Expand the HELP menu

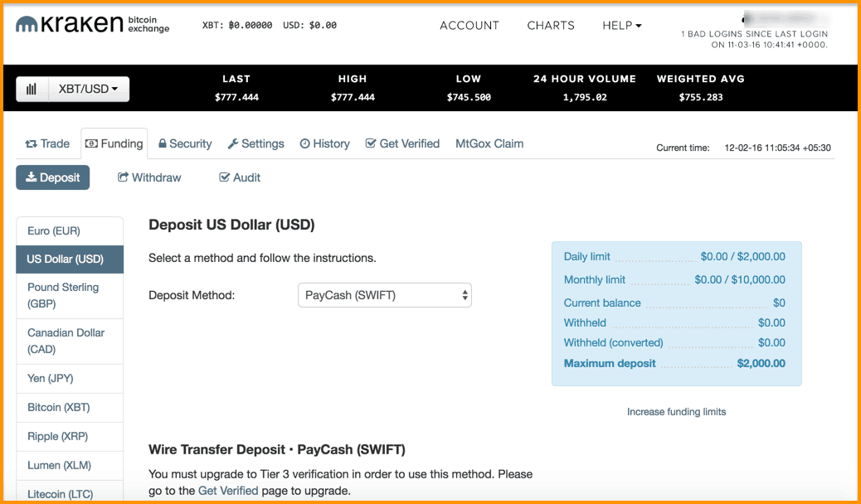tap(621, 25)
